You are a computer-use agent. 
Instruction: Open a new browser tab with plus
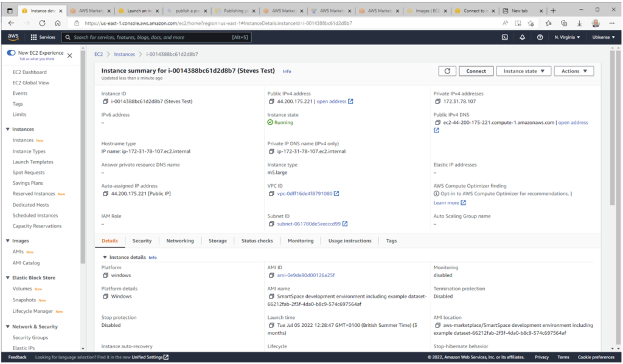pyautogui.click(x=553, y=11)
